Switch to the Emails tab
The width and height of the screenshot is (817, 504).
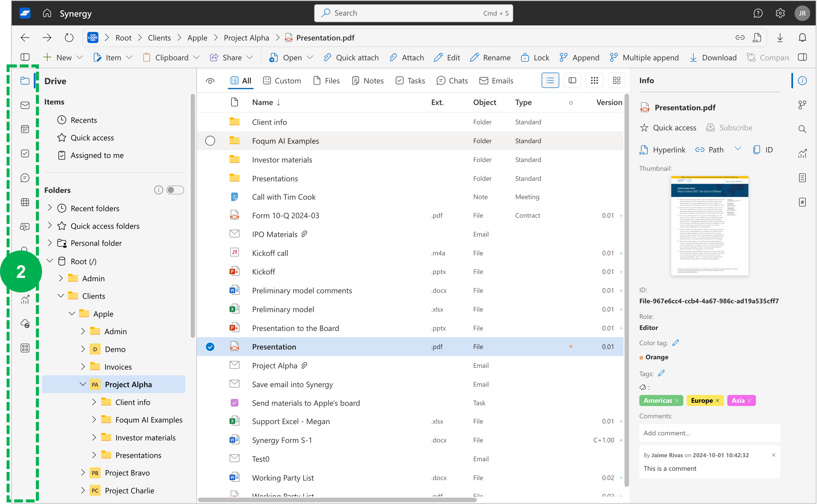pos(496,81)
